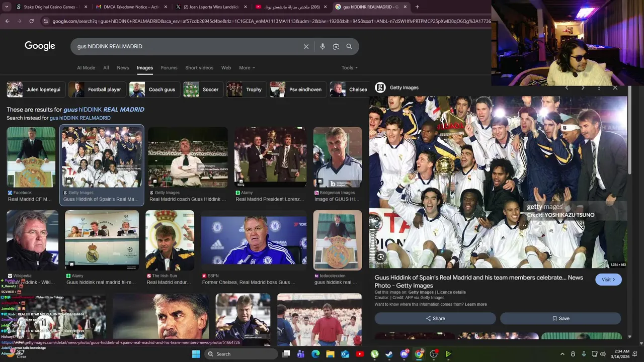Clear the search box with the X icon
644x362 pixels.
[x=306, y=46]
